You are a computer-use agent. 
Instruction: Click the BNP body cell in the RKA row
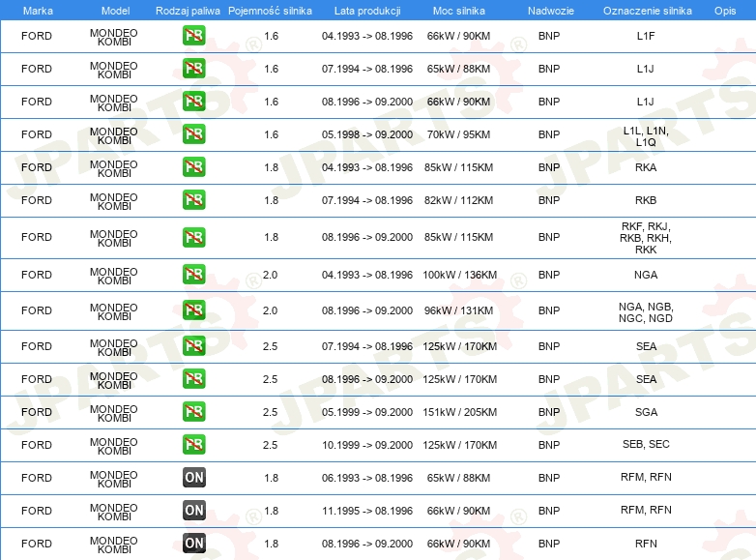pos(549,167)
